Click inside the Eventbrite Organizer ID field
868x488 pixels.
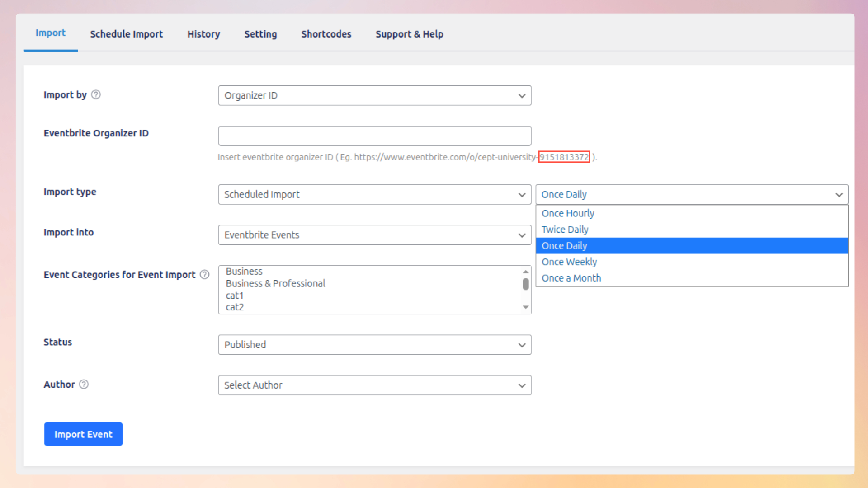coord(374,136)
